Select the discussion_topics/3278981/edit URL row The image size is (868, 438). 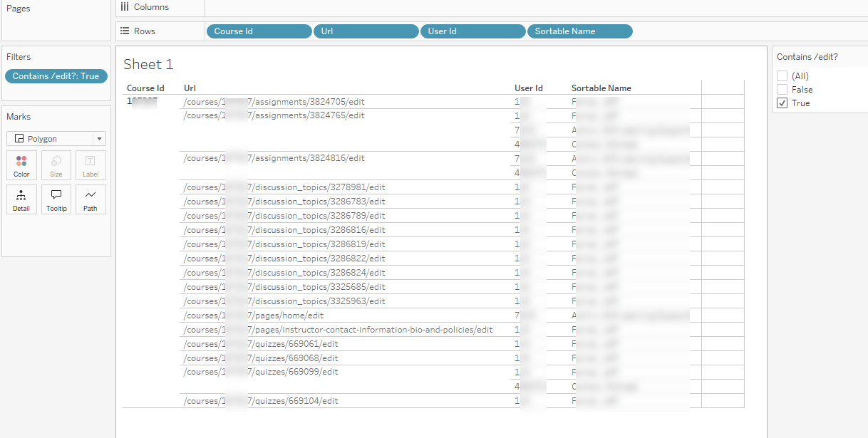point(284,187)
